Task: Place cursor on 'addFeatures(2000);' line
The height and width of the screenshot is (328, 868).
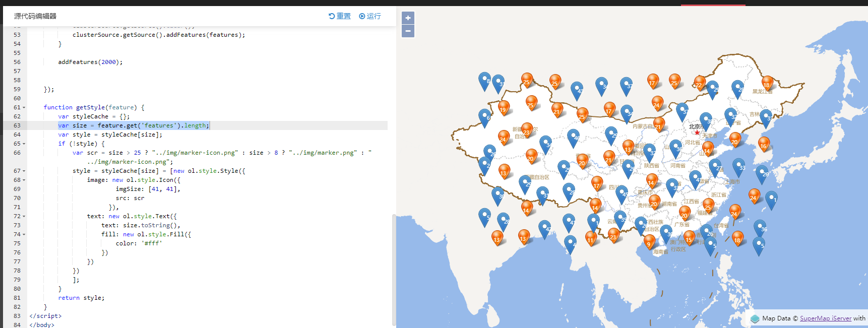Action: click(90, 62)
